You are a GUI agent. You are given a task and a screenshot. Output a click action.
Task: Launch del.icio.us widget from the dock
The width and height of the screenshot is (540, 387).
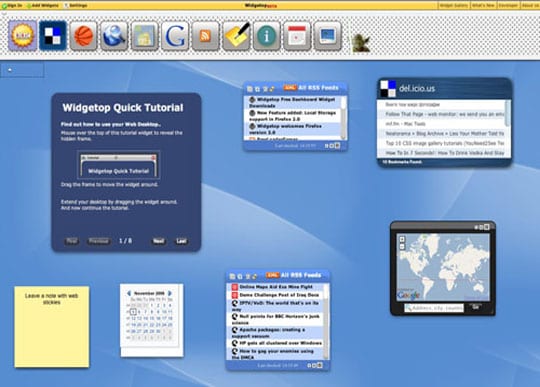[x=53, y=35]
